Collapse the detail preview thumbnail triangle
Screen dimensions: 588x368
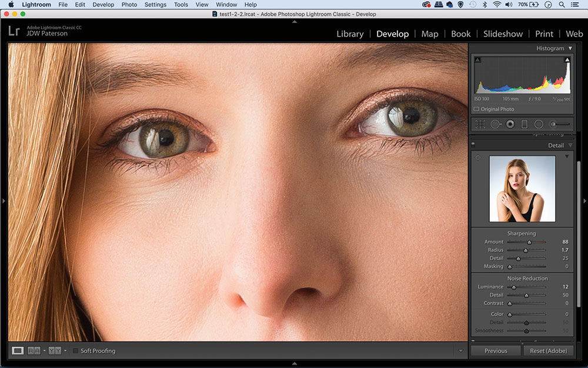[567, 157]
